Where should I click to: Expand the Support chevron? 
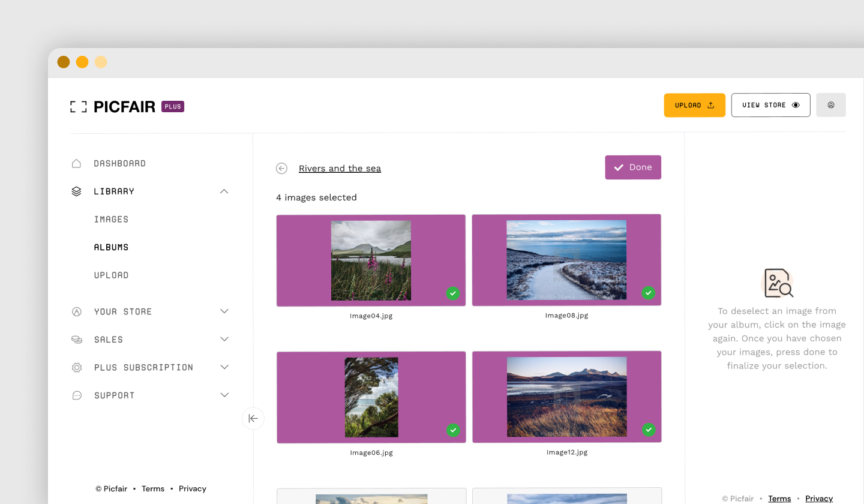click(224, 395)
